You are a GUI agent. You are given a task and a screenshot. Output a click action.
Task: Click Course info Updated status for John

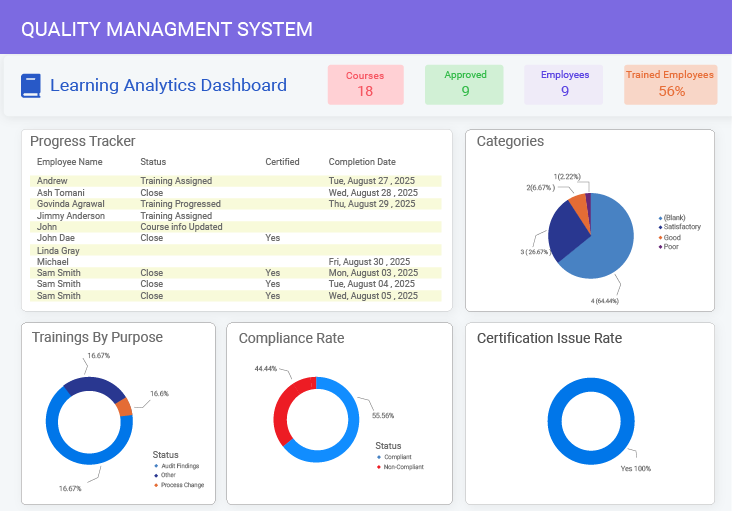181,227
